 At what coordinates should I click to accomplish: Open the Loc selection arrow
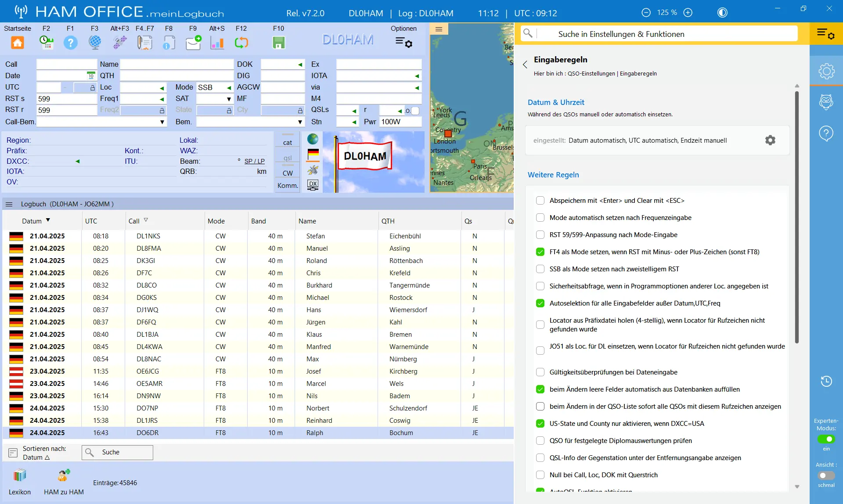162,88
